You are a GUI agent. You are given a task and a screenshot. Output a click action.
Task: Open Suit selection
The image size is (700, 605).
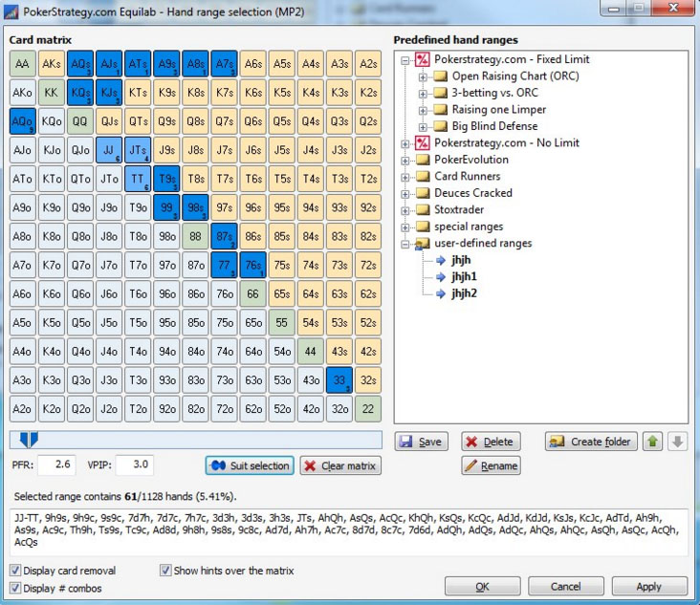point(249,465)
